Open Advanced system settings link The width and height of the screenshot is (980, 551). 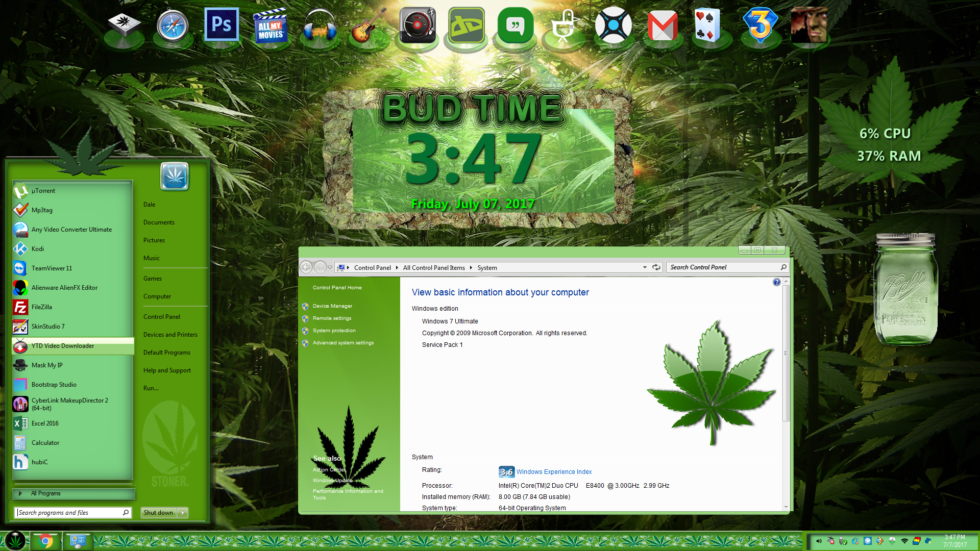point(343,343)
